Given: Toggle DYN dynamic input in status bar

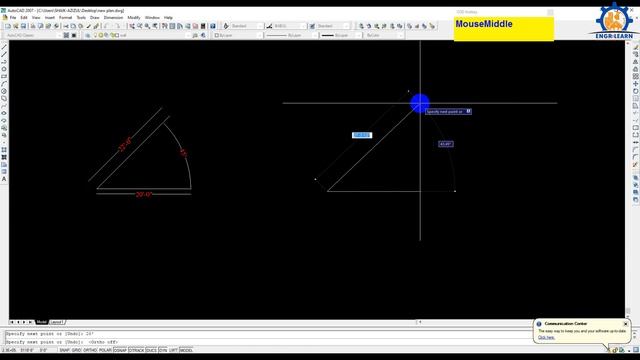Looking at the screenshot, I should pyautogui.click(x=163, y=350).
